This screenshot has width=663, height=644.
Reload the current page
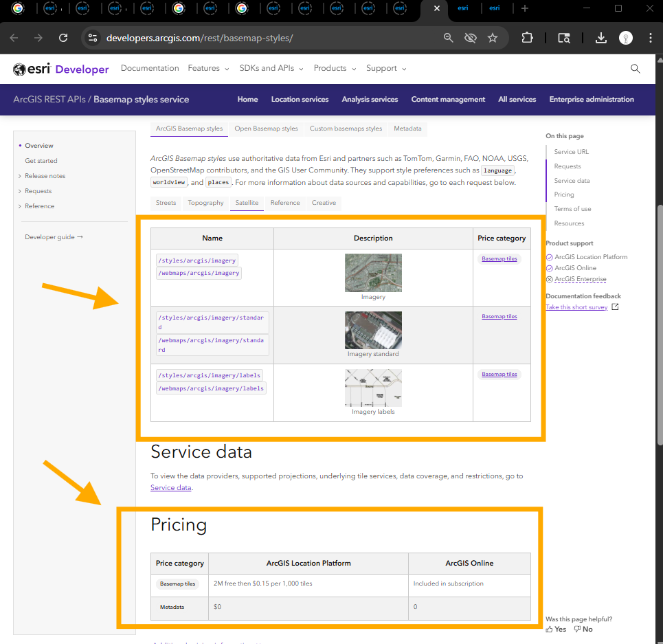63,38
